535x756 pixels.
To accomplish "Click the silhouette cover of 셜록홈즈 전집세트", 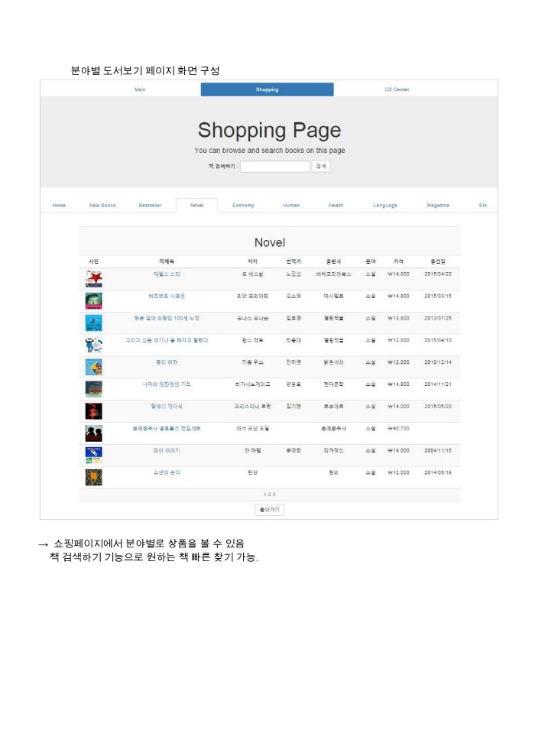I will (93, 433).
